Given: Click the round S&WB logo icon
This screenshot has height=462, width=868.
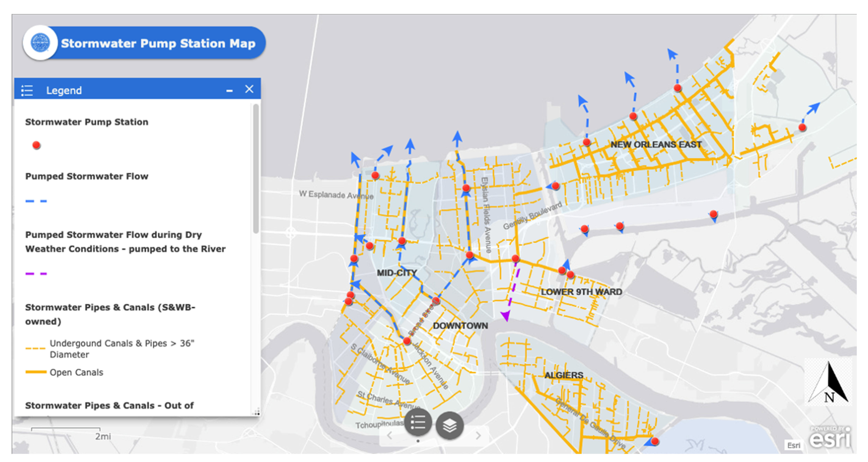Looking at the screenshot, I should click(x=40, y=43).
